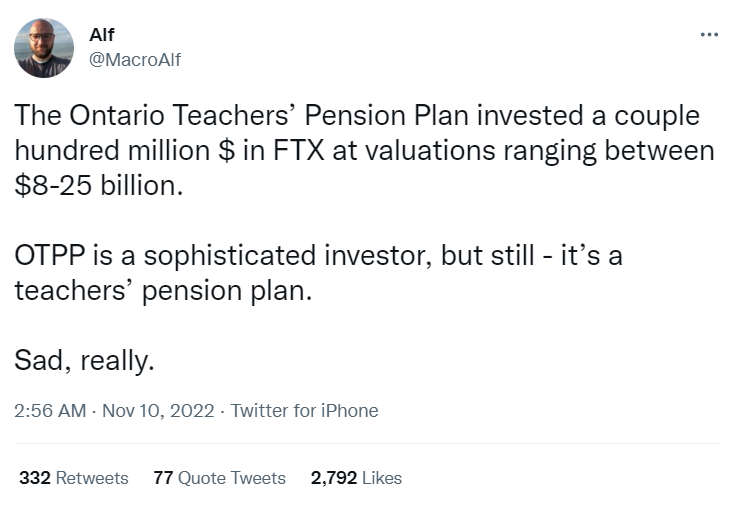View the 77 Quote Tweets list

219,478
